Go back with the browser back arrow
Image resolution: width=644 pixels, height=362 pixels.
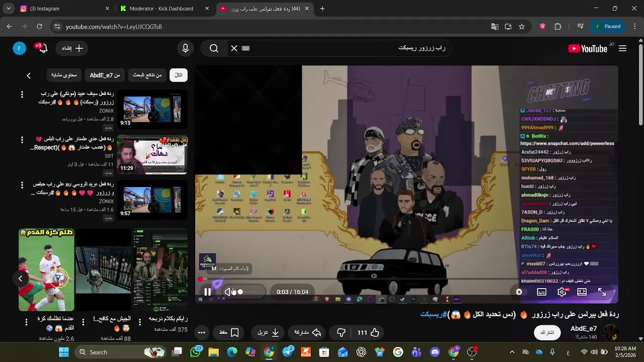[9, 27]
